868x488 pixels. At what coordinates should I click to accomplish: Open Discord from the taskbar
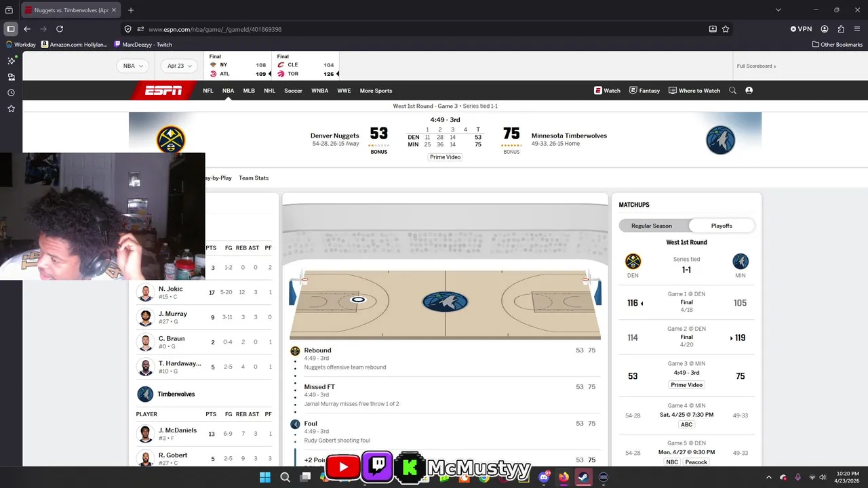(x=543, y=477)
